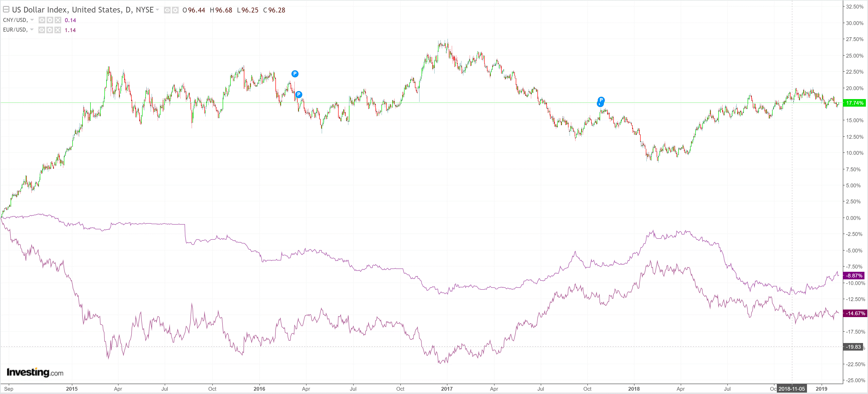The image size is (868, 394).
Task: Open EUR/USD format settings gear
Action: (x=50, y=30)
